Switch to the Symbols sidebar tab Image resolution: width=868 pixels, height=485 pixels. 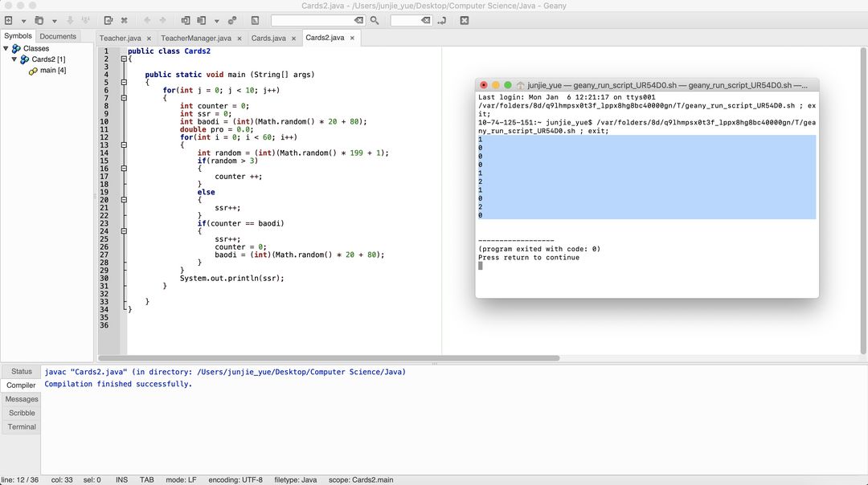(18, 36)
